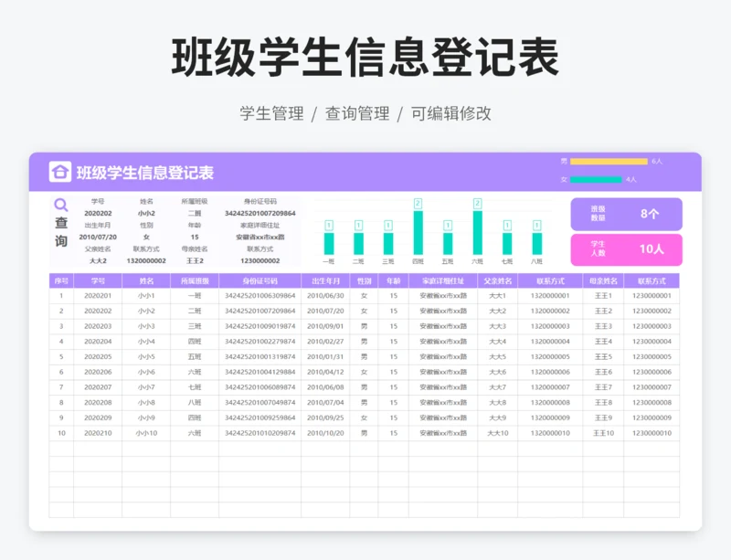The image size is (731, 560).
Task: Click table cell 小小4
Action: [x=146, y=342]
